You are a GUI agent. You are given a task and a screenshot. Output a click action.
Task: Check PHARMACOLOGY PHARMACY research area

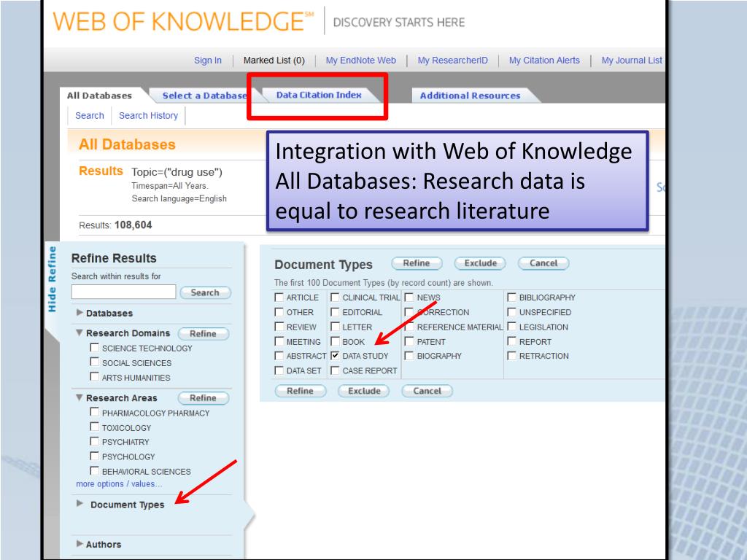pyautogui.click(x=94, y=413)
